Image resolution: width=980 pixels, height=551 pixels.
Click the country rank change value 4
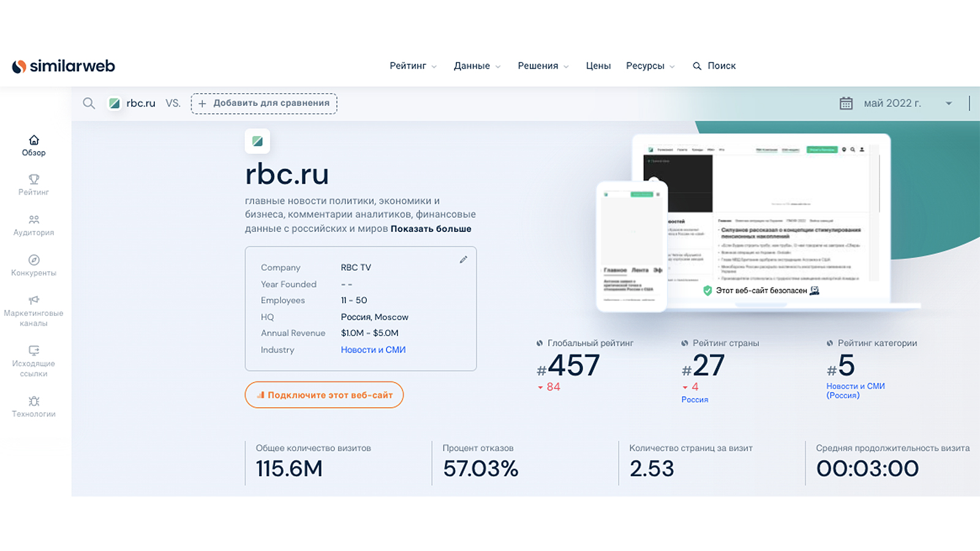tap(695, 387)
